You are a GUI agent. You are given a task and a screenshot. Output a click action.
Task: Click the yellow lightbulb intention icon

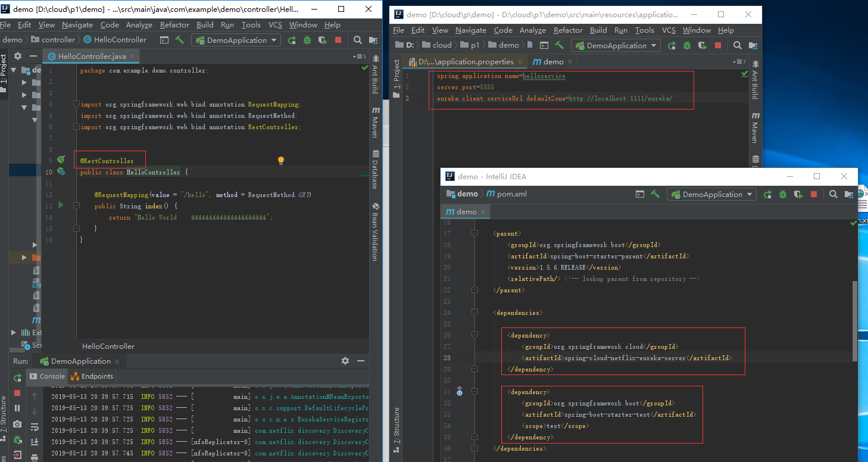pos(281,161)
